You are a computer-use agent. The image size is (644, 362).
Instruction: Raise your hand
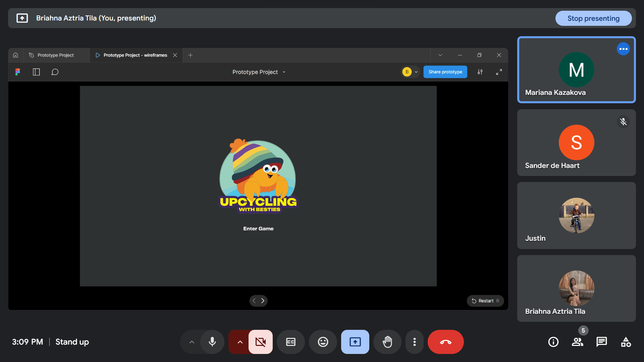click(387, 342)
